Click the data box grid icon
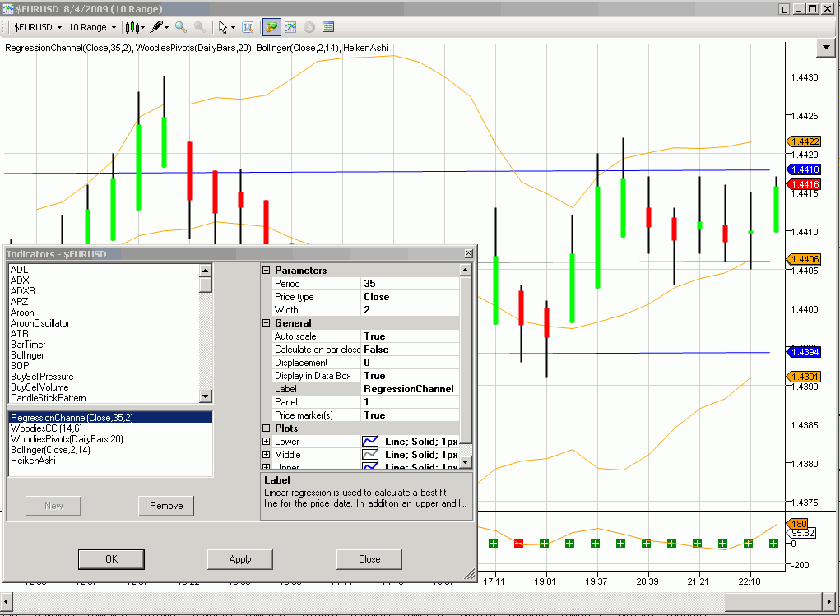Image resolution: width=840 pixels, height=616 pixels. pos(327,27)
